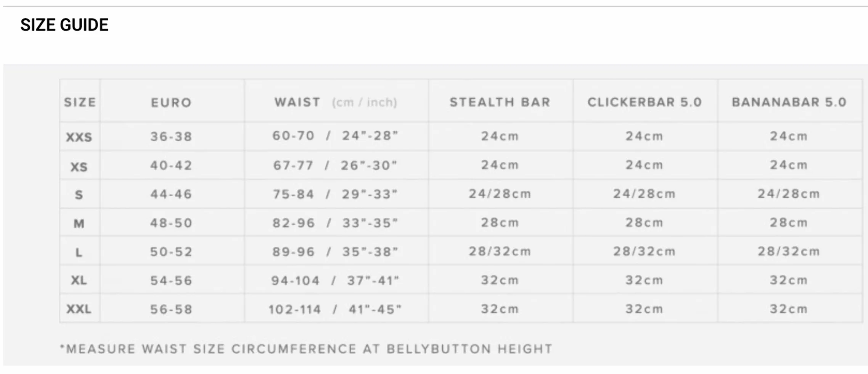This screenshot has width=868, height=374.
Task: Click the 24/28cm cell under Stealth Bar
Action: (x=500, y=194)
